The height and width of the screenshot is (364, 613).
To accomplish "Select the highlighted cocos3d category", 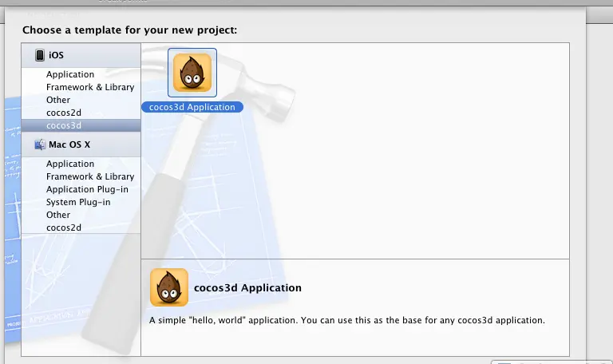I will pos(81,125).
